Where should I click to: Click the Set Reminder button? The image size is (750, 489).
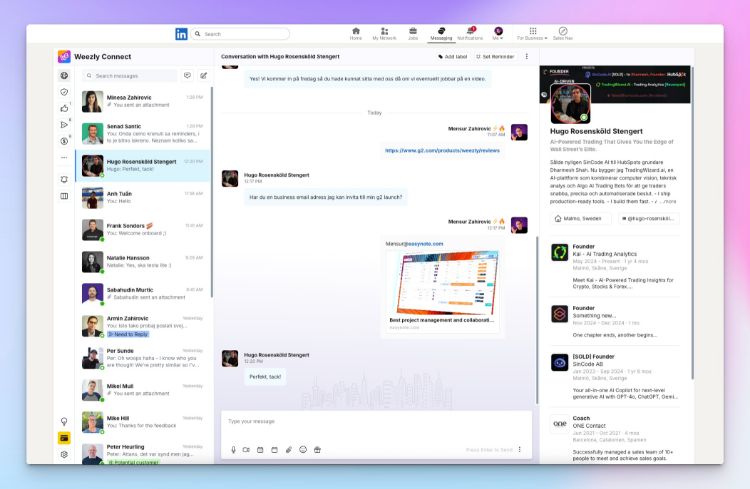495,56
